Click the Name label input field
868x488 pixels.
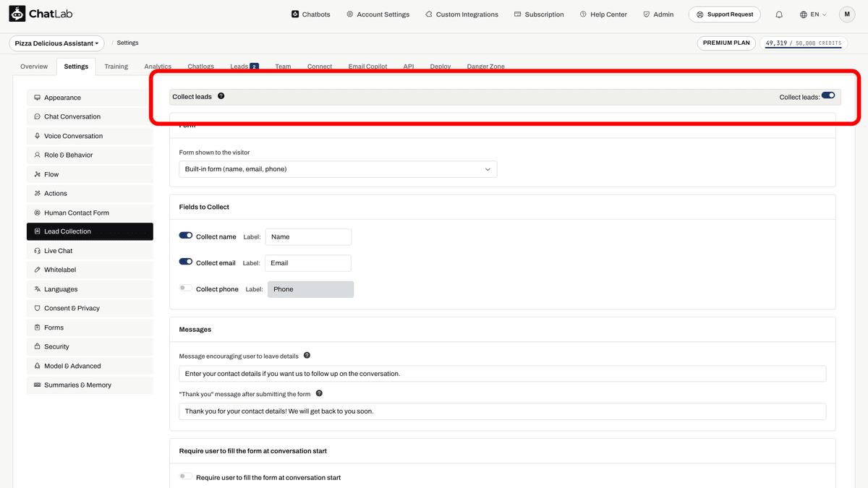click(x=308, y=237)
